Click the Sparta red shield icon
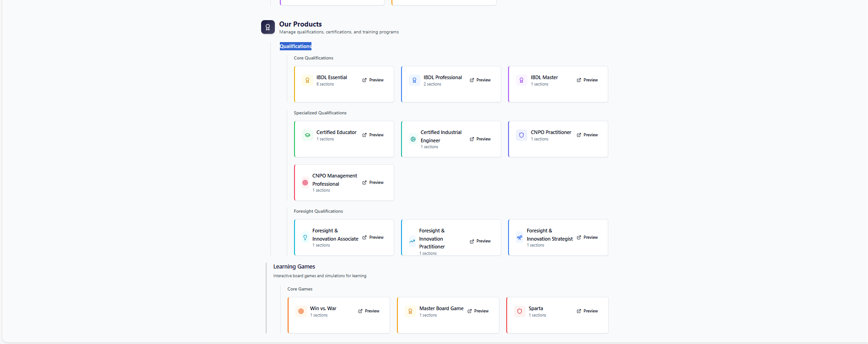 (520, 312)
